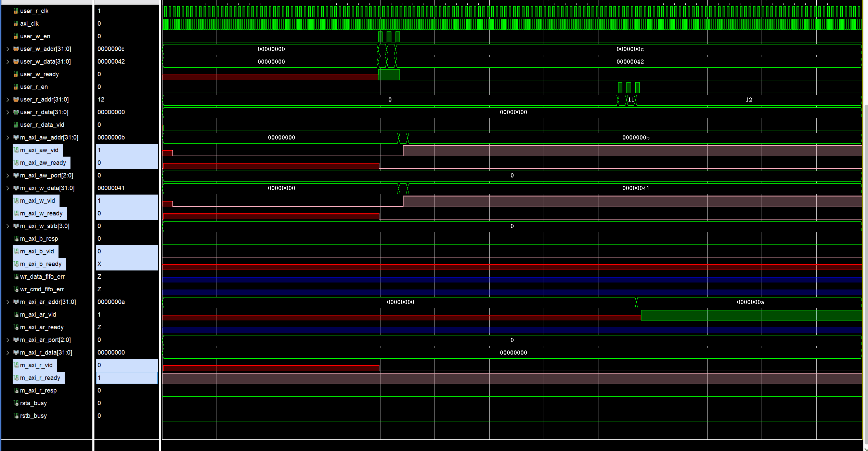868x451 pixels.
Task: Select the user_r_en signal name
Action: pyautogui.click(x=34, y=87)
